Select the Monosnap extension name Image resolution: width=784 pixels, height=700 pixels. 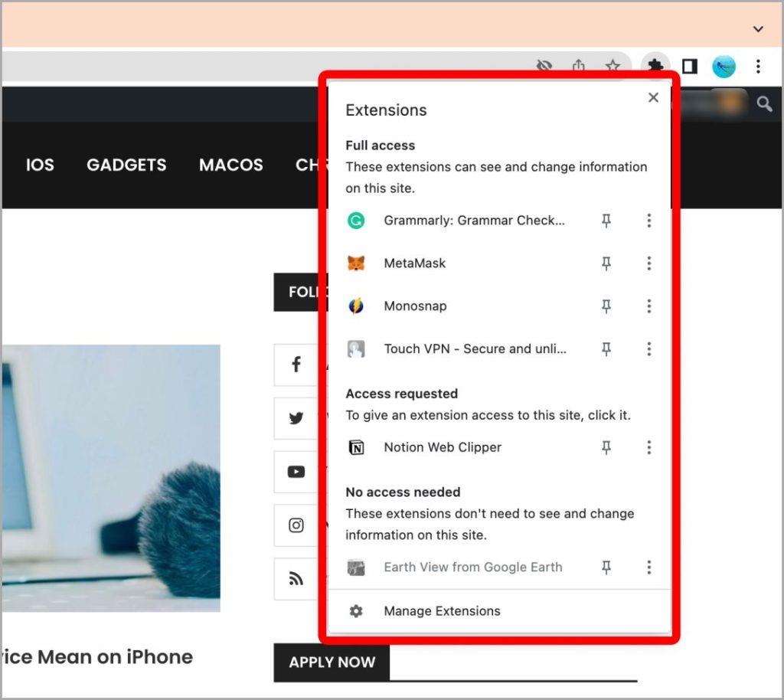click(415, 306)
